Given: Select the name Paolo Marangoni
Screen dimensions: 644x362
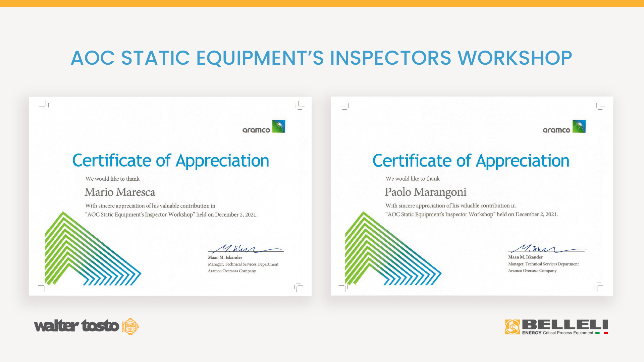Looking at the screenshot, I should (x=425, y=192).
